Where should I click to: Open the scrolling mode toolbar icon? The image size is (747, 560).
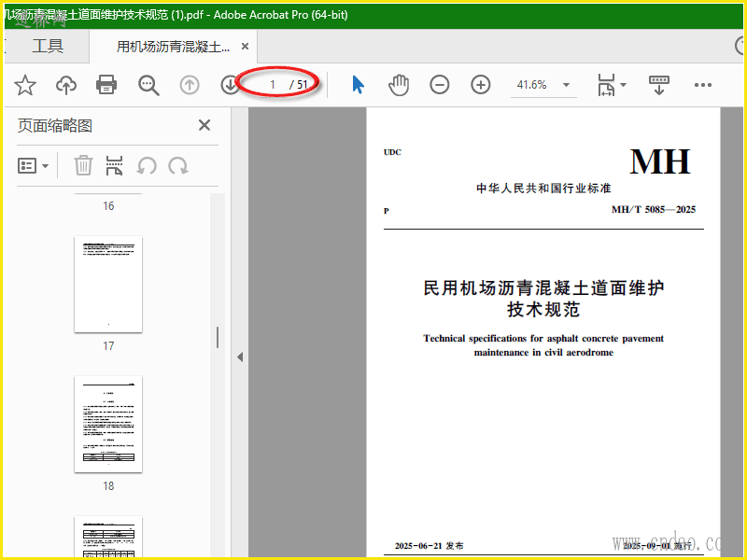(x=659, y=85)
